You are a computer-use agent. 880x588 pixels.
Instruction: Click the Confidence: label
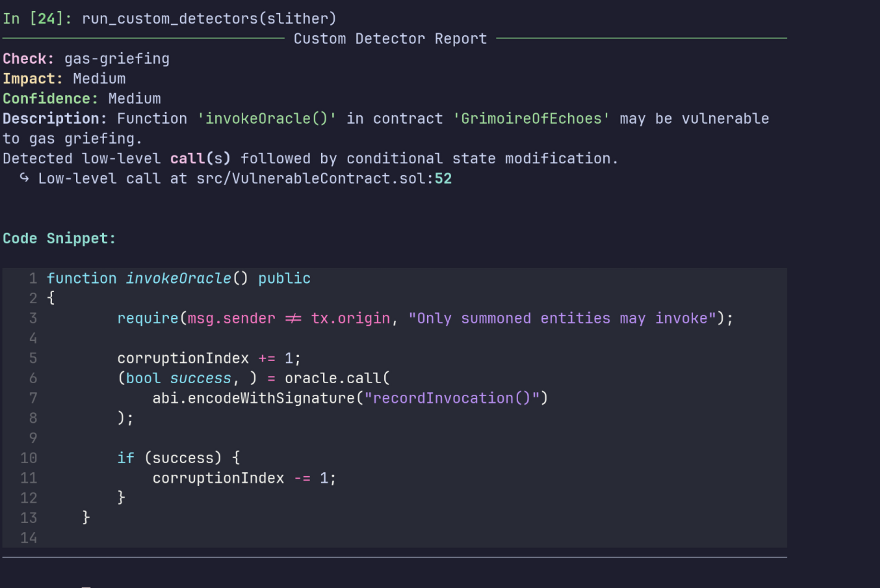point(50,99)
